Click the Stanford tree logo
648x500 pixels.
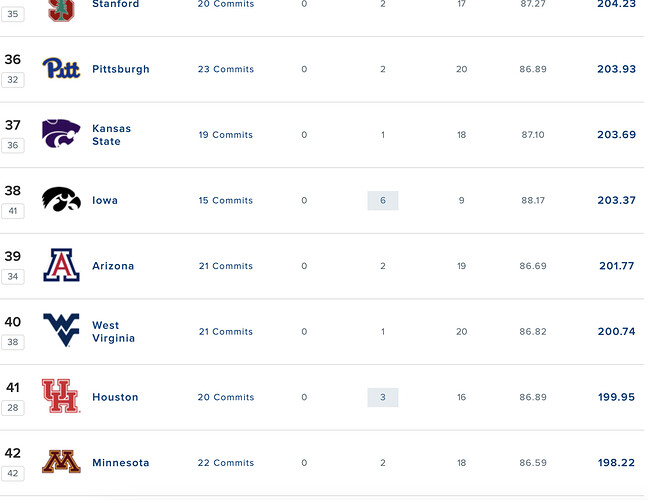pos(61,10)
